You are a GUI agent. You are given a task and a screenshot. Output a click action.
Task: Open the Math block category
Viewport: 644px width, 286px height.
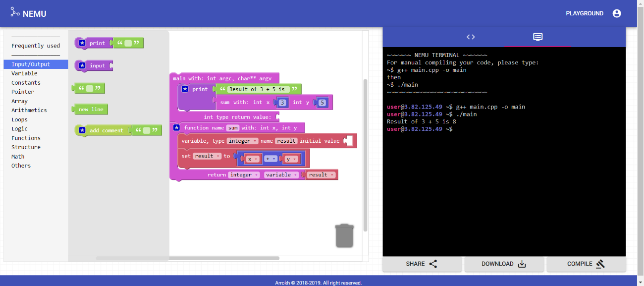point(36,157)
